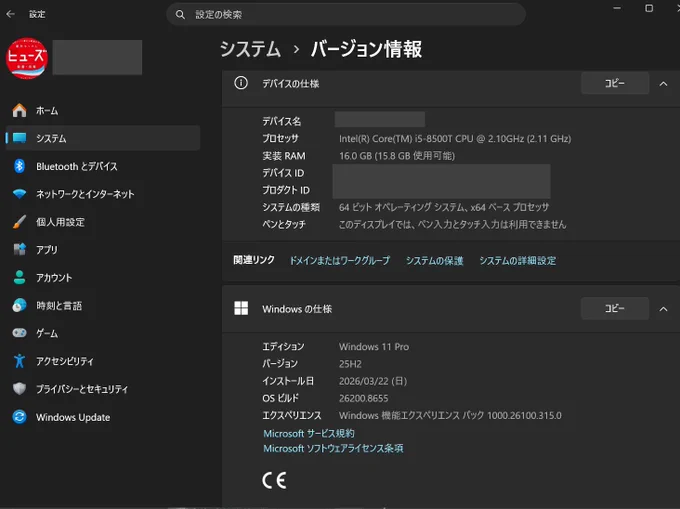Click the エクスペリエンス pack value text
This screenshot has width=680, height=509.
pos(450,415)
